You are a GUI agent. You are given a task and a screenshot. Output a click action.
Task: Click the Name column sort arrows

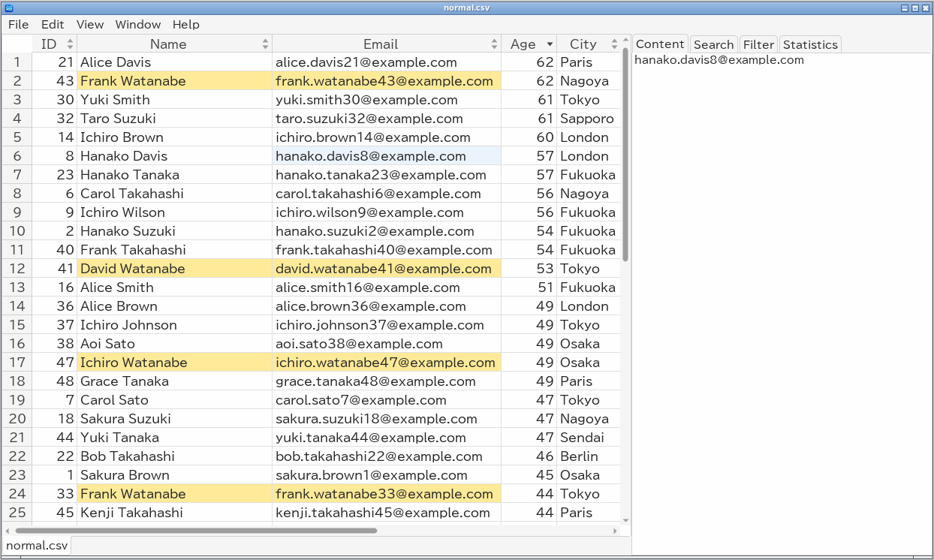pyautogui.click(x=265, y=44)
